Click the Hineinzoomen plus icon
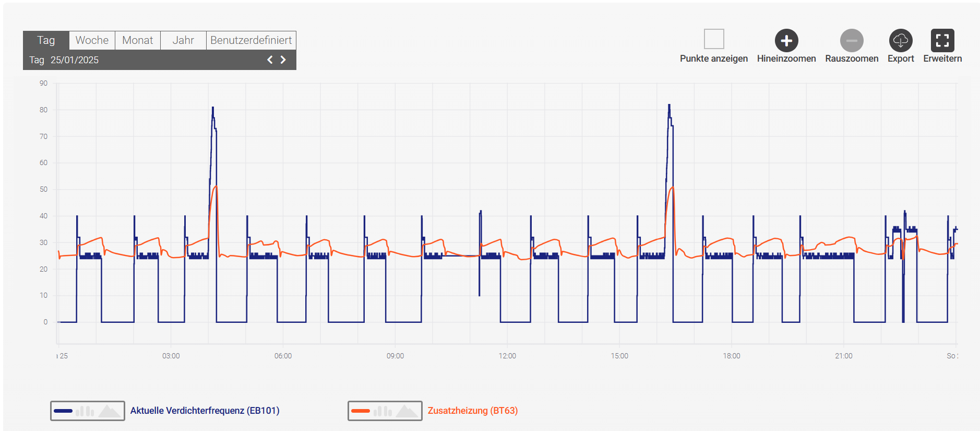980x431 pixels. [x=786, y=41]
